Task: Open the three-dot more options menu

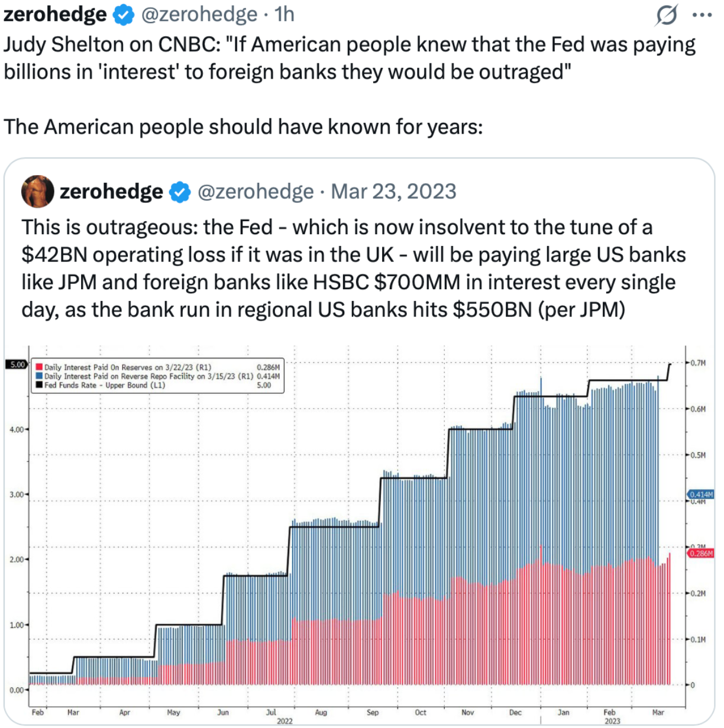Action: tap(702, 15)
